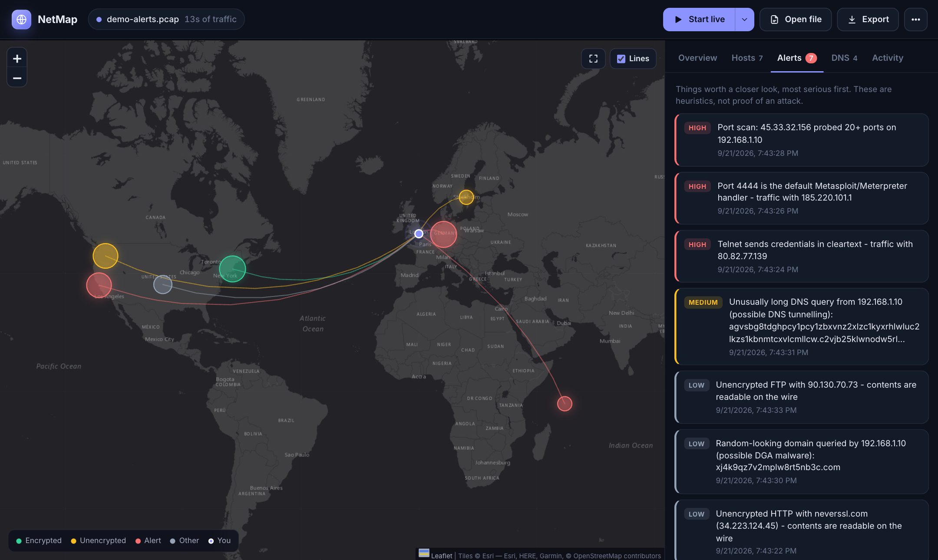Export the capture data

868,20
